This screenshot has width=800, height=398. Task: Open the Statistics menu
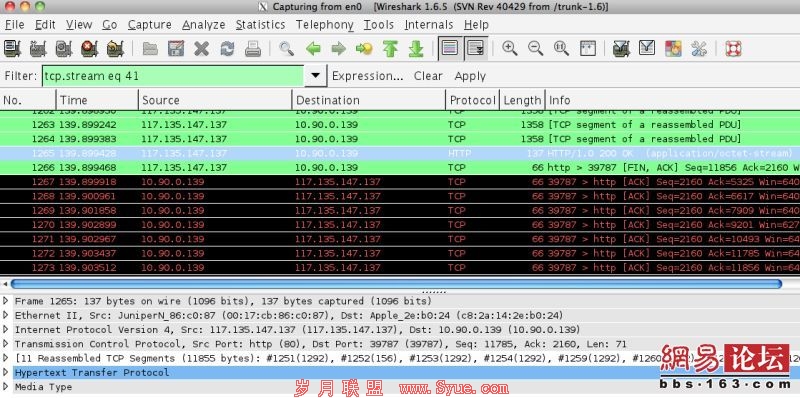260,24
